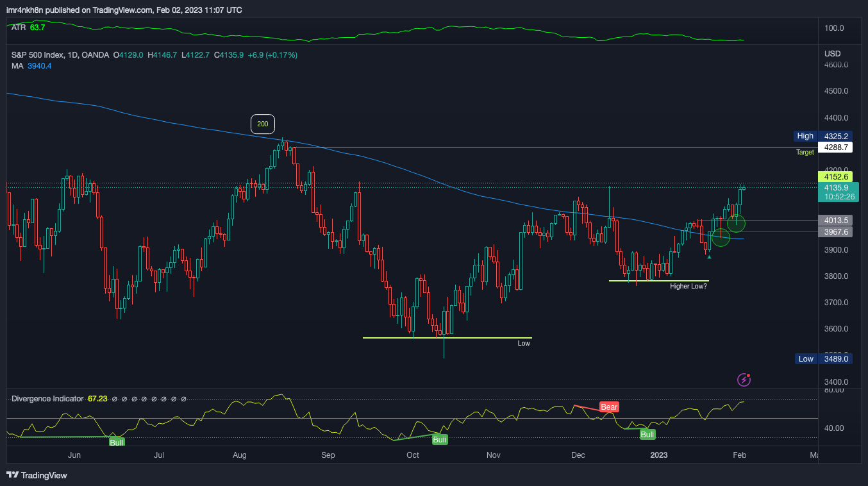Click the USD currency label
The width and height of the screenshot is (868, 486).
832,53
